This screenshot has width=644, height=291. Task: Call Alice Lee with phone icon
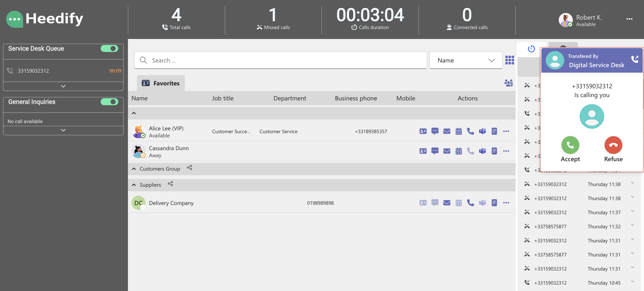pyautogui.click(x=470, y=131)
